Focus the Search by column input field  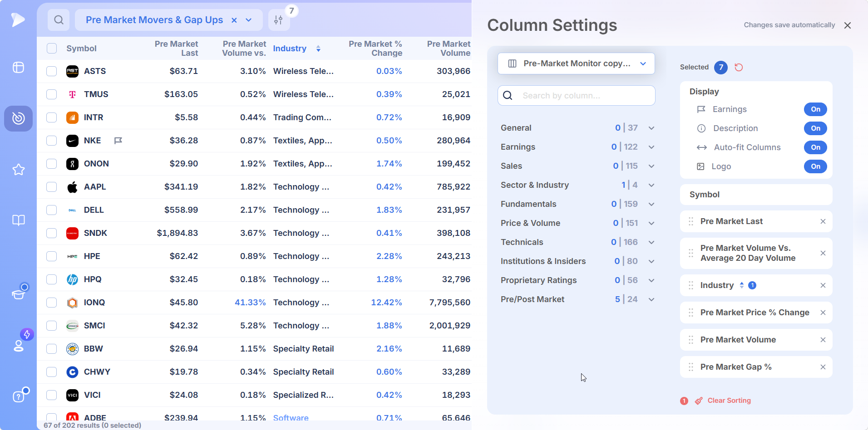coord(577,96)
